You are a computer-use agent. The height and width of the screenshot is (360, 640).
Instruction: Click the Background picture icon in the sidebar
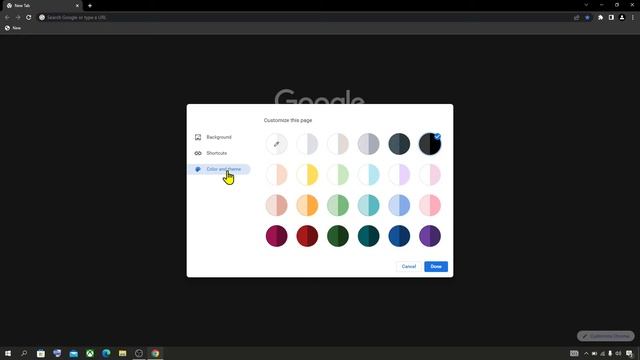(198, 137)
